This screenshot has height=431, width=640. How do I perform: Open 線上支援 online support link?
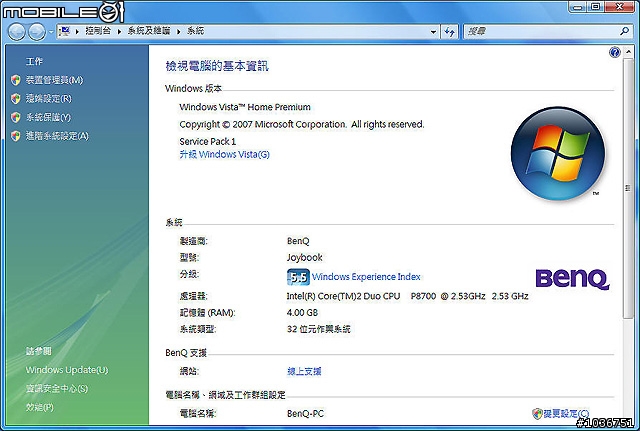(x=304, y=371)
